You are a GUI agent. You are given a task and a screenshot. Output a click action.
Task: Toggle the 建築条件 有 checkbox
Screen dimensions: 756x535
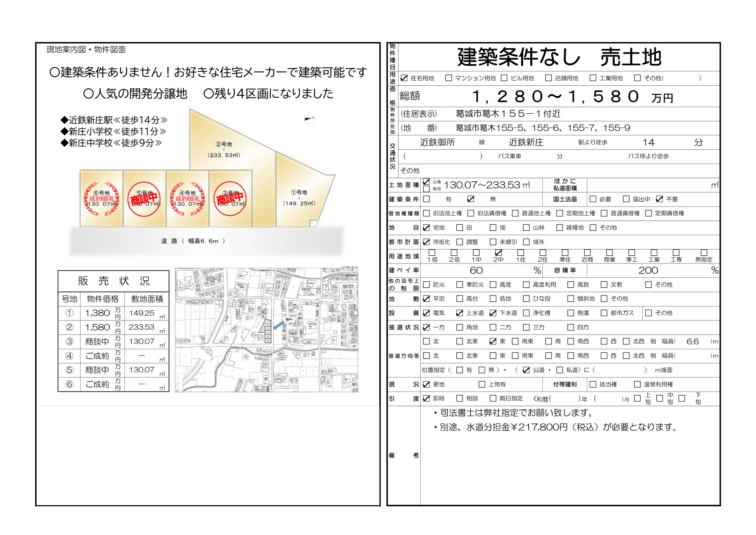point(426,199)
